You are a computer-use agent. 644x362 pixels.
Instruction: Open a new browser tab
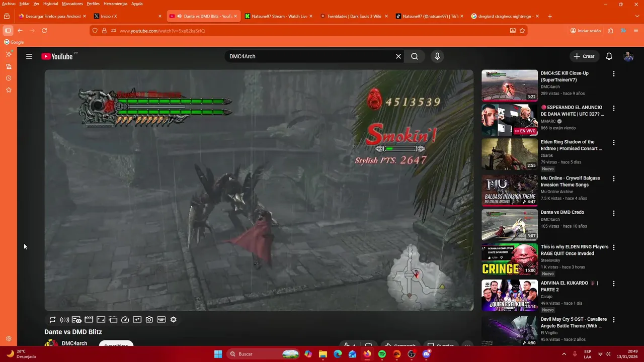tap(549, 16)
